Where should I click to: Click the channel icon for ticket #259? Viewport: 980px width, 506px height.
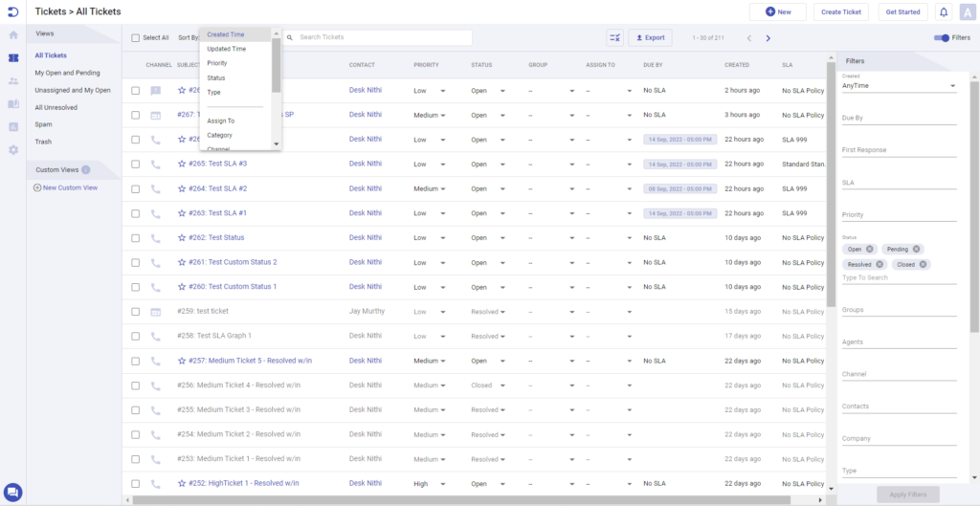pos(156,311)
